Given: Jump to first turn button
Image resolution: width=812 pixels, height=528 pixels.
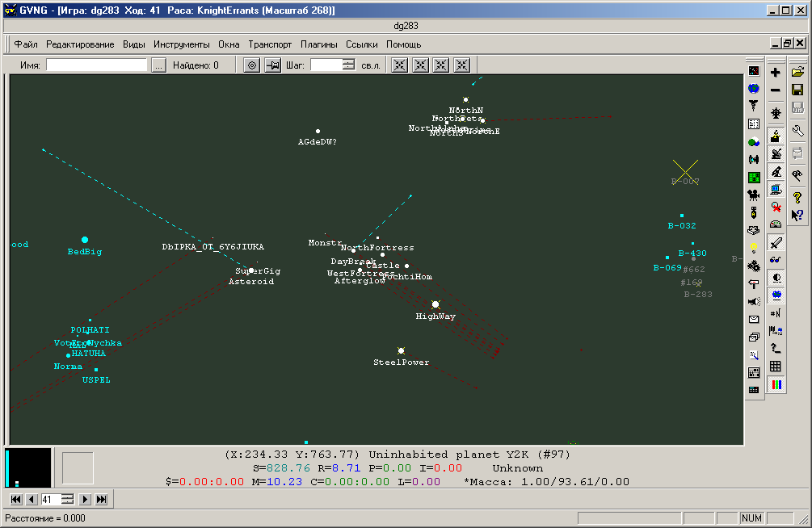Looking at the screenshot, I should pyautogui.click(x=16, y=500).
